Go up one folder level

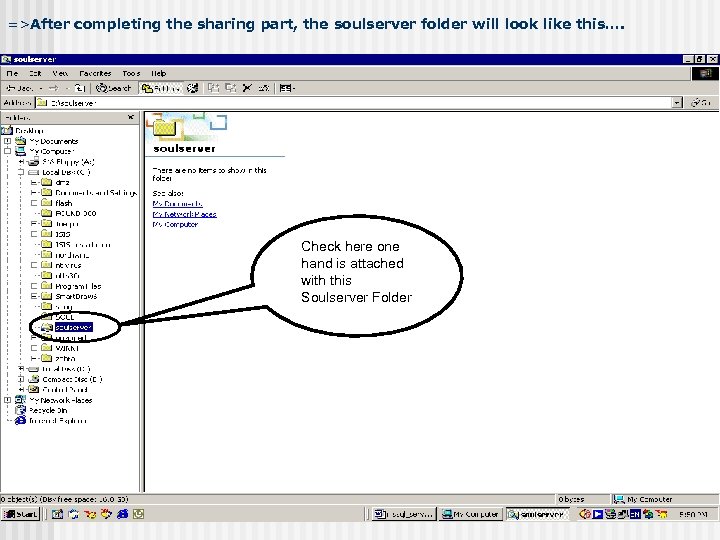tap(80, 88)
